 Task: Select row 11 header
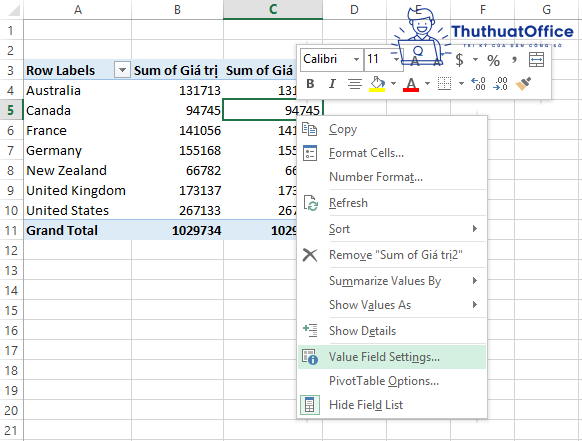pos(11,231)
